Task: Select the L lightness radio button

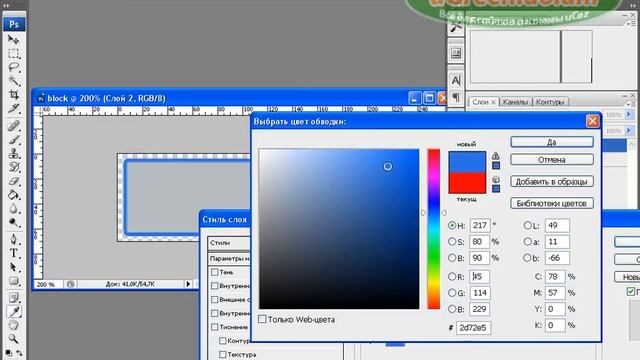Action: [x=527, y=225]
